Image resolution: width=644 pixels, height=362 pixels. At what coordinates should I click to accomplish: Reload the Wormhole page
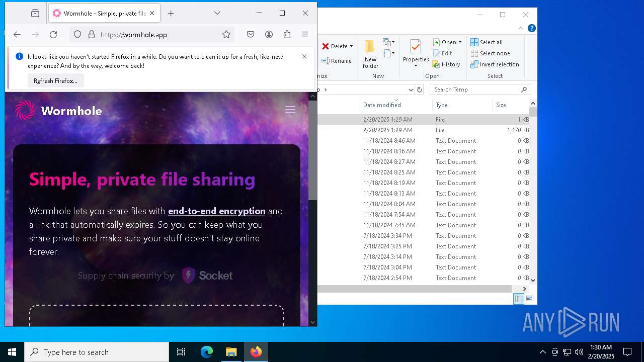point(53,35)
